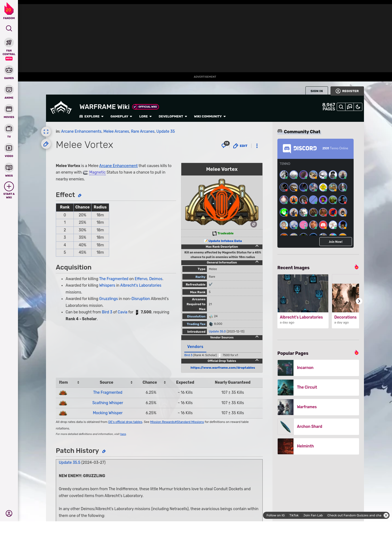Screen dimensions: 392x545
Task: Open the Development dropdown menu
Action: [x=173, y=116]
